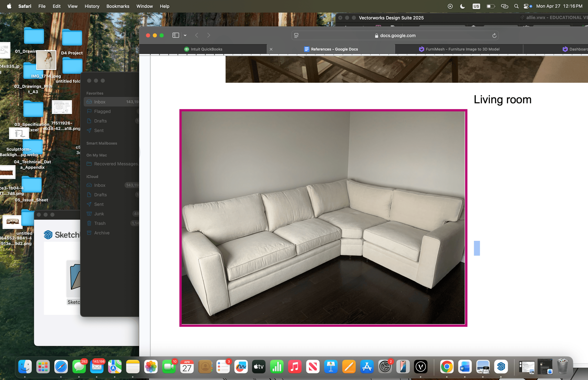Image resolution: width=588 pixels, height=380 pixels.
Task: Close the References - Google Docs tab
Action: point(271,49)
